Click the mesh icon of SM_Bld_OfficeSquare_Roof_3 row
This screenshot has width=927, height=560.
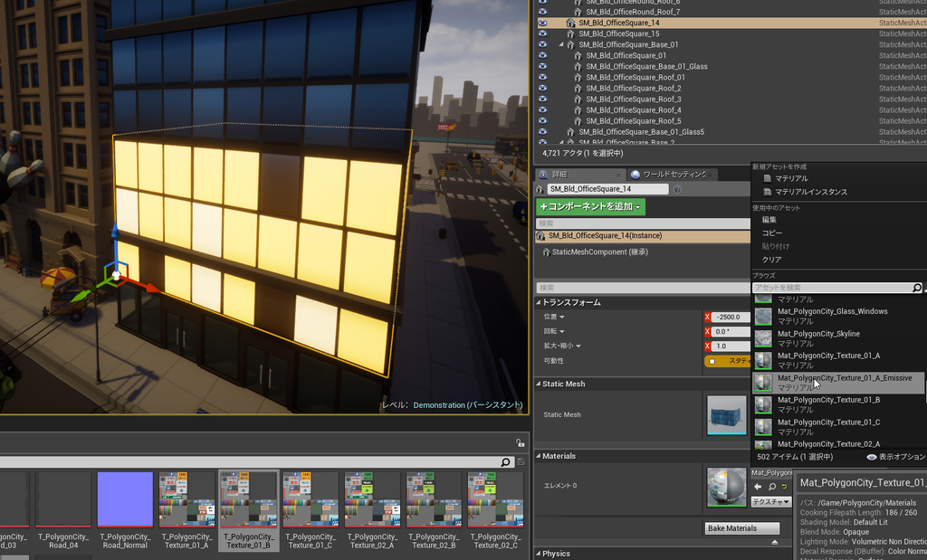tap(578, 100)
